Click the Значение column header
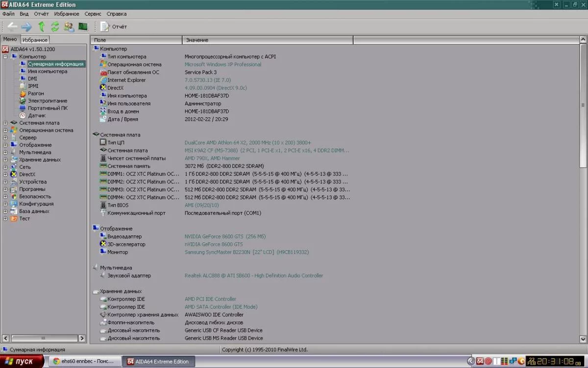The image size is (588, 368). coord(197,40)
